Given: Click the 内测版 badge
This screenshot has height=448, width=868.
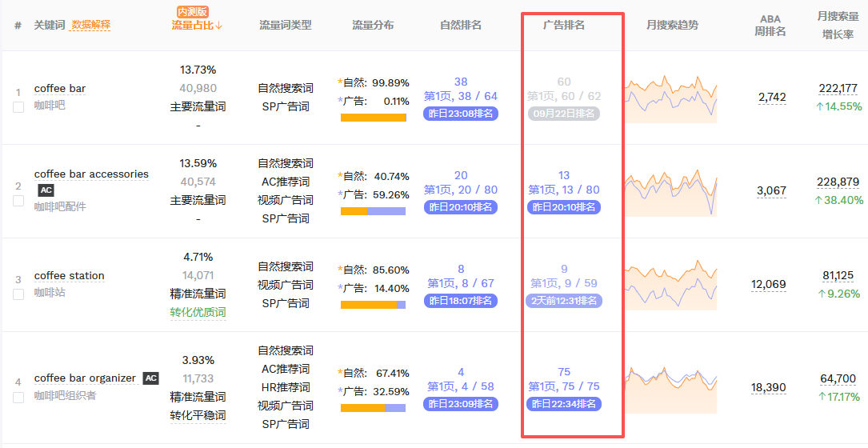Looking at the screenshot, I should (193, 11).
